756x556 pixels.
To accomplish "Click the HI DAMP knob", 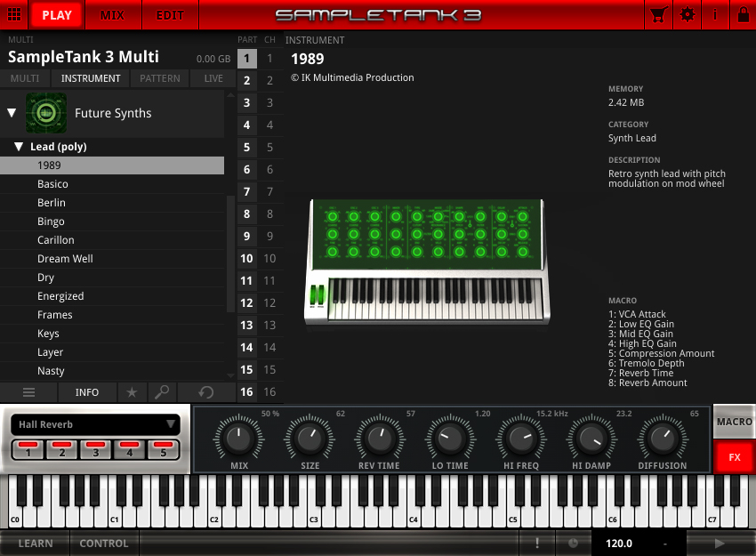I will tap(591, 439).
